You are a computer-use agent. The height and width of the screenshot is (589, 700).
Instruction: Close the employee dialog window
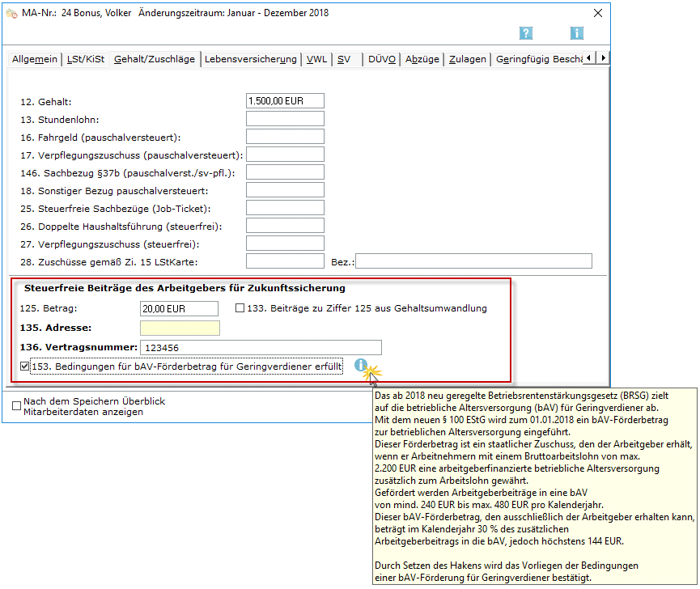[597, 13]
